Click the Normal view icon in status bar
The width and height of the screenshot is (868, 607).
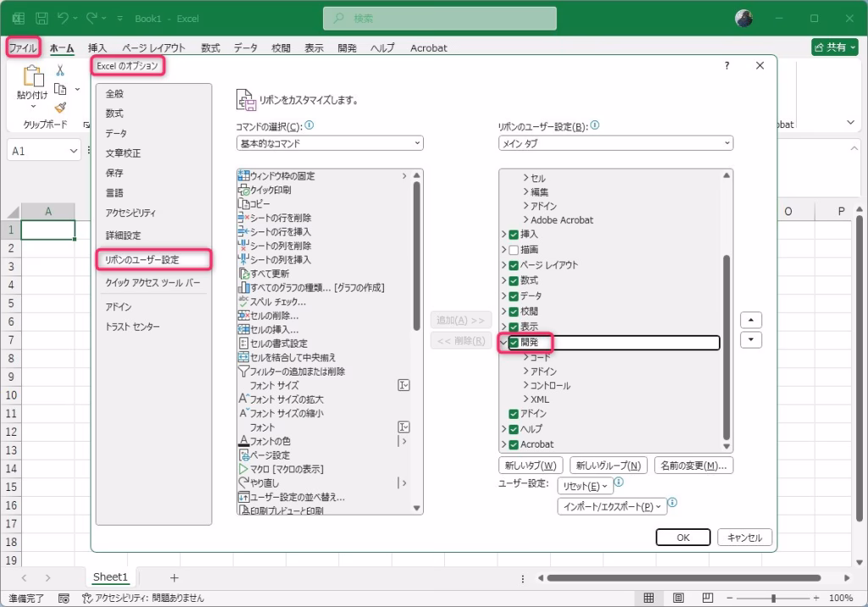(648, 598)
